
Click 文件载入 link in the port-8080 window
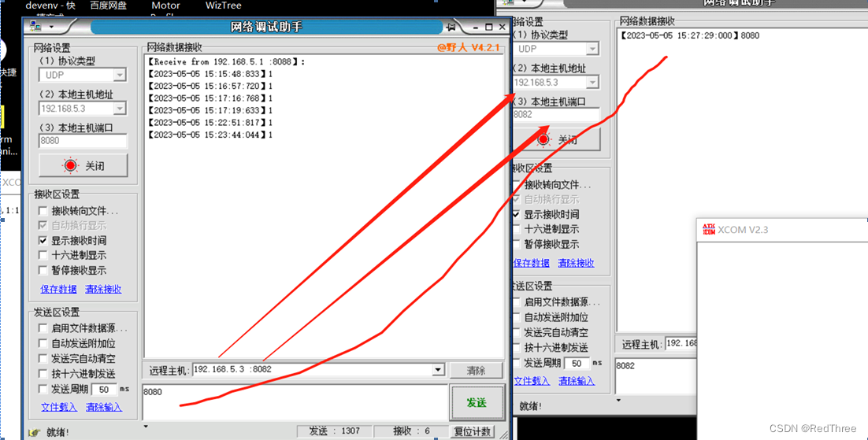tap(58, 408)
